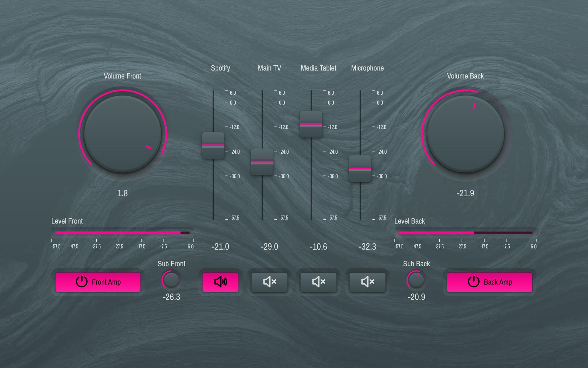
Task: Unmute the Media Tablet channel
Action: point(318,282)
